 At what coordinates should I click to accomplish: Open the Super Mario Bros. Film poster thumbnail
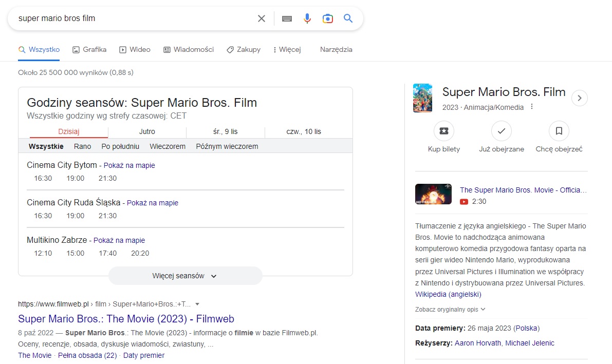(x=423, y=98)
